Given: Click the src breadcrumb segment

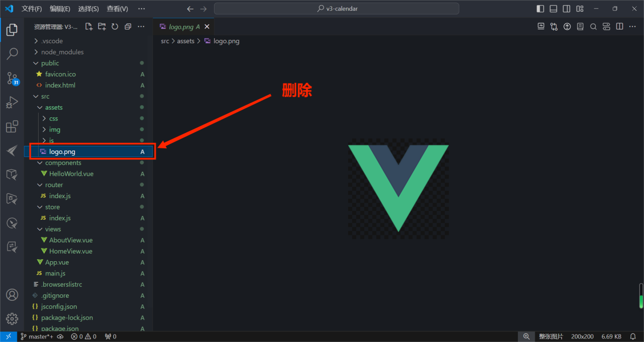Looking at the screenshot, I should 165,41.
